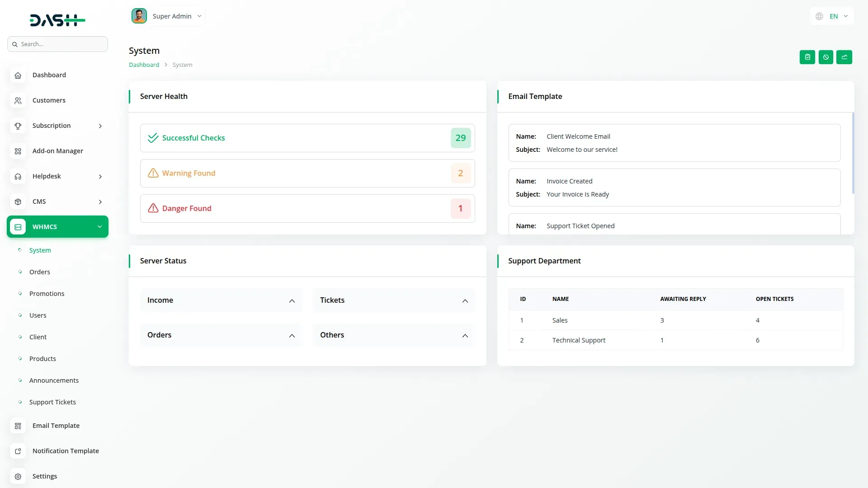
Task: Collapse the Others status section
Action: click(465, 336)
